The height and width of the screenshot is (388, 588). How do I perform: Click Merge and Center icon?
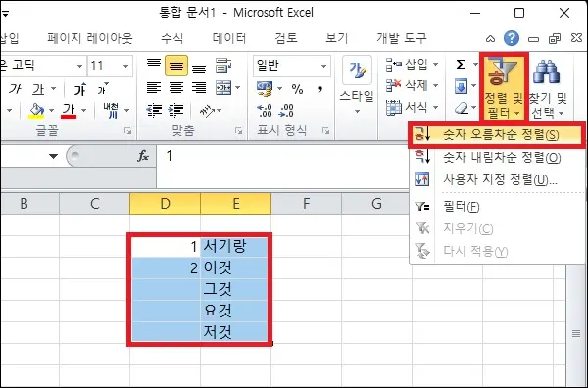(223, 88)
